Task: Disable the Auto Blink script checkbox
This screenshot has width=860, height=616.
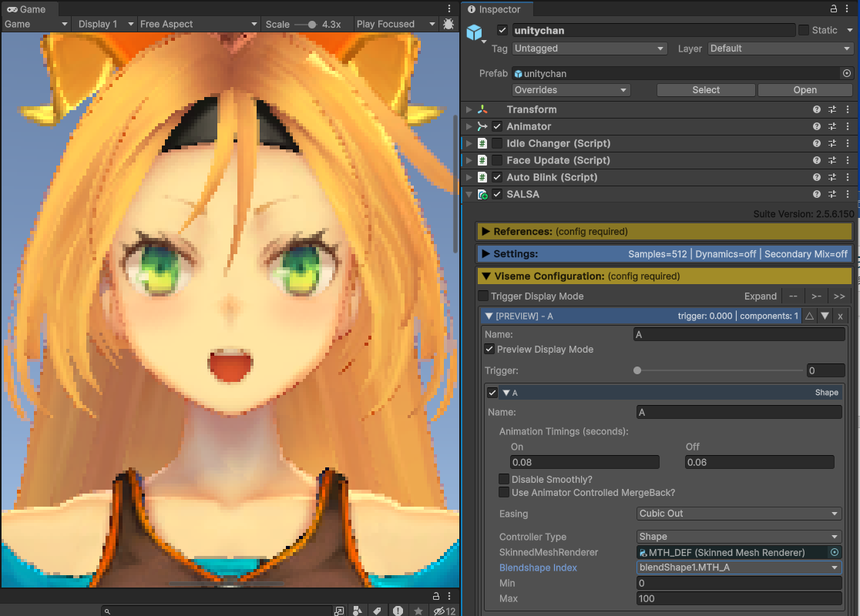Action: click(498, 178)
